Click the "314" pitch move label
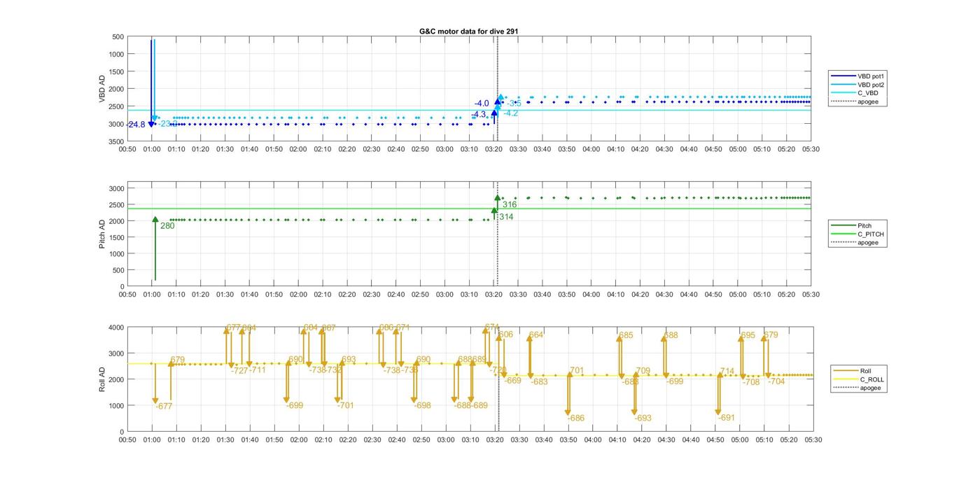The image size is (980, 485). coord(506,217)
